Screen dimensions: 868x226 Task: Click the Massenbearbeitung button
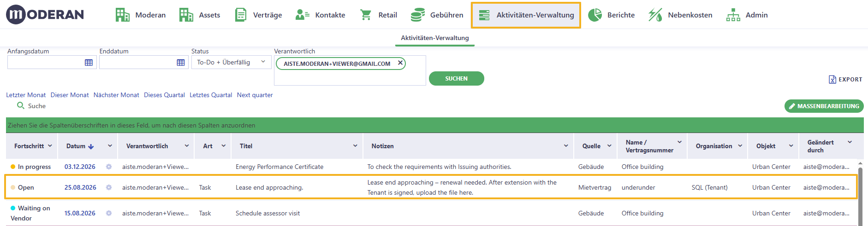(824, 106)
